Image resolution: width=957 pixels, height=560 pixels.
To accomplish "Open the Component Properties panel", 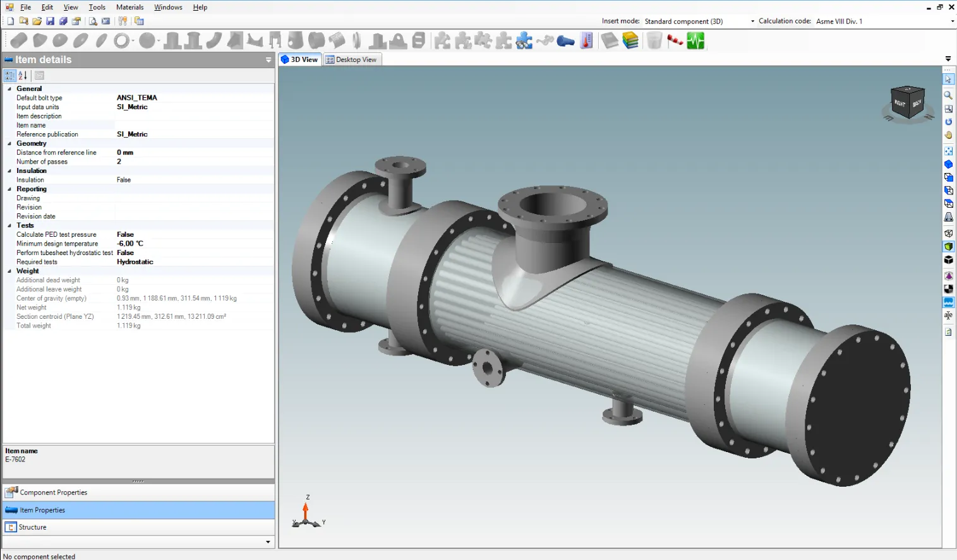I will coord(54,492).
